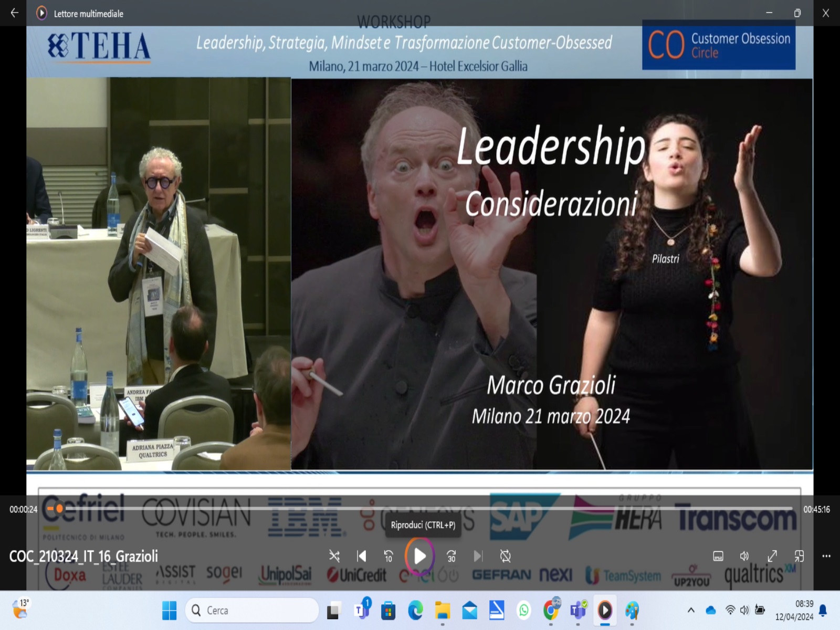Viewport: 840px width, 630px height.
Task: Check the battery status icon
Action: 760,610
